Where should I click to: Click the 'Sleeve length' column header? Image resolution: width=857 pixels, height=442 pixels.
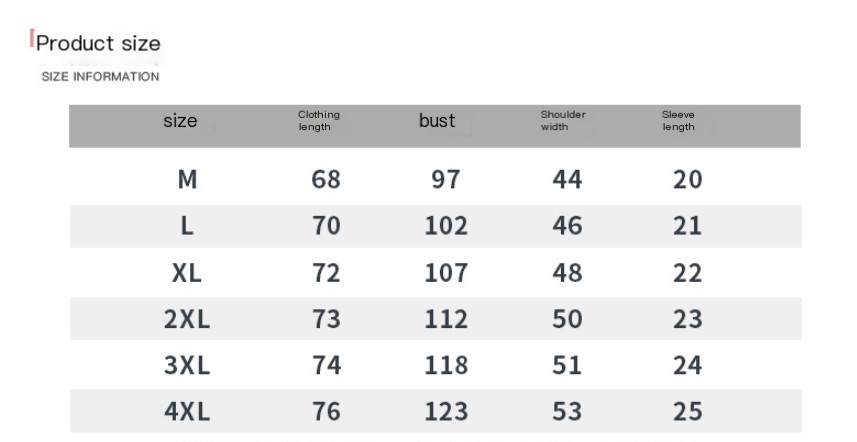pyautogui.click(x=678, y=121)
